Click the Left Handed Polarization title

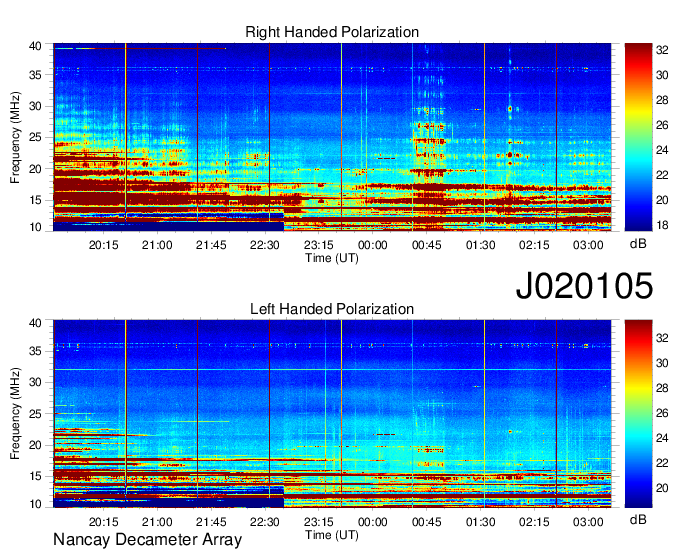pyautogui.click(x=332, y=309)
